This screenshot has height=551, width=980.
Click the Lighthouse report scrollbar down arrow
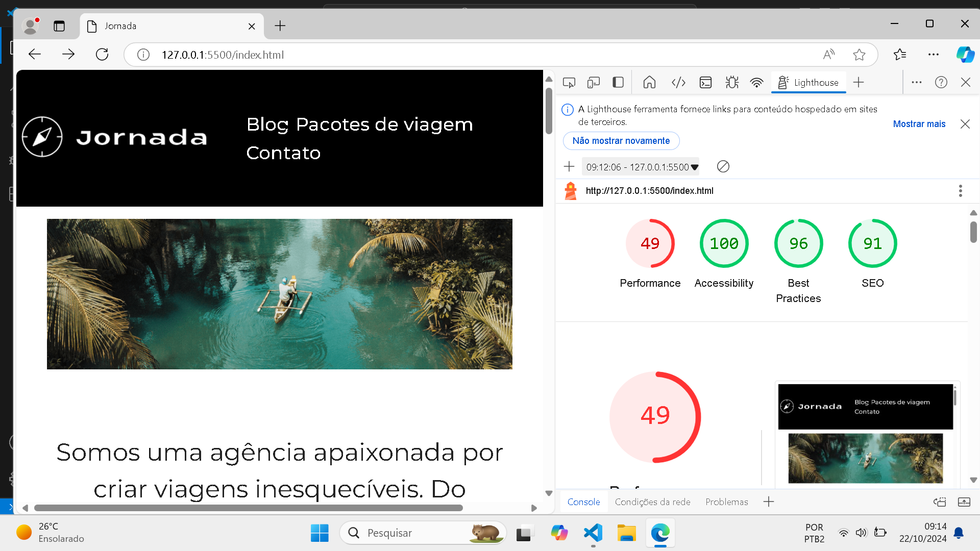click(973, 480)
